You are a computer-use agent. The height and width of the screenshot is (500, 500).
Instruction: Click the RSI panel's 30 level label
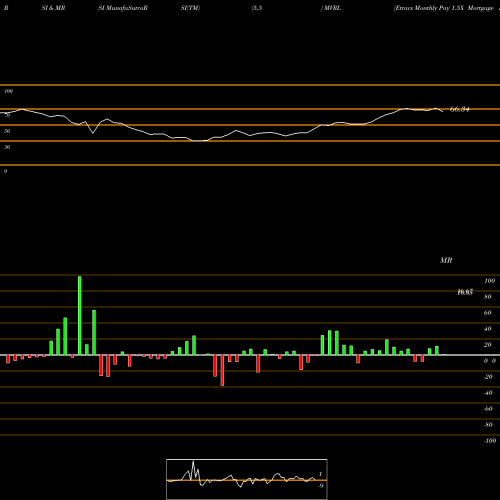tap(7, 147)
